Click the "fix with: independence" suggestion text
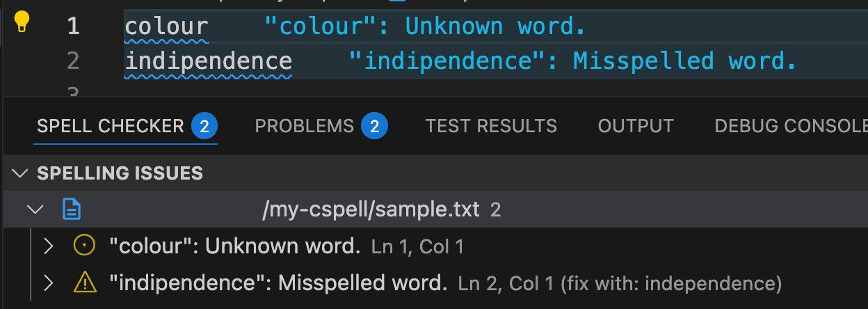The image size is (868, 309). tap(671, 283)
